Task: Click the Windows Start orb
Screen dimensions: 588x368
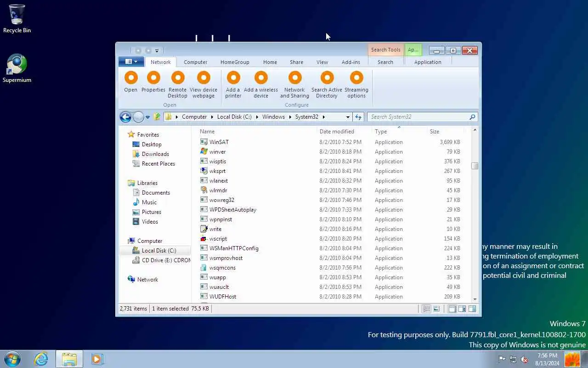Action: [x=12, y=359]
